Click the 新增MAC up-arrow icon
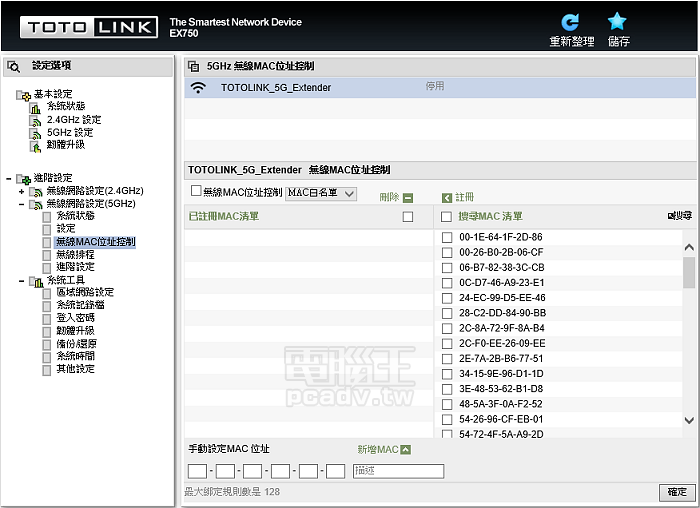This screenshot has width=700, height=508. click(405, 450)
